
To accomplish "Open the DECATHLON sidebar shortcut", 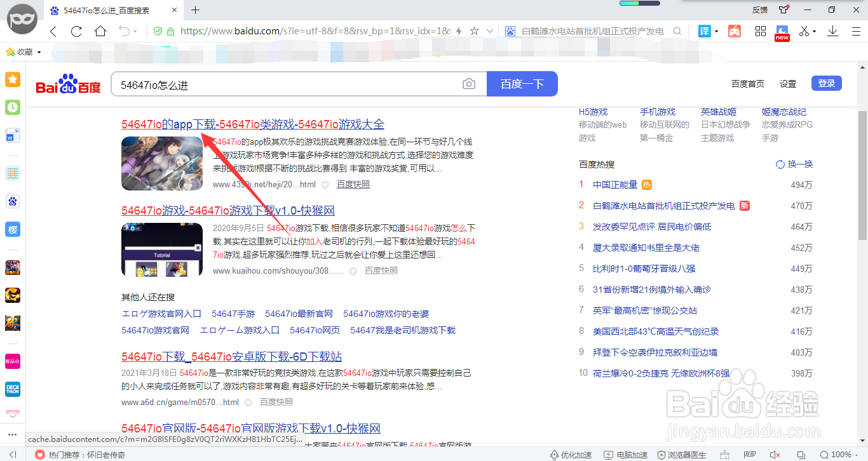I will tap(13, 389).
